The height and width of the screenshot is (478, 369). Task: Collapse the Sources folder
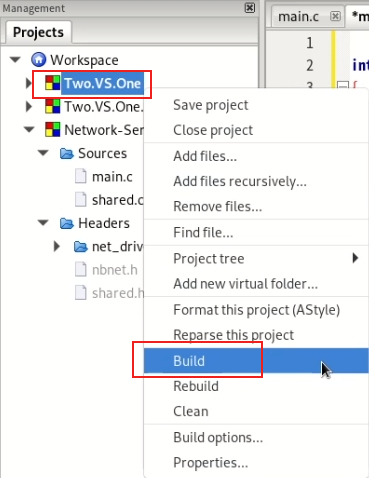click(43, 153)
